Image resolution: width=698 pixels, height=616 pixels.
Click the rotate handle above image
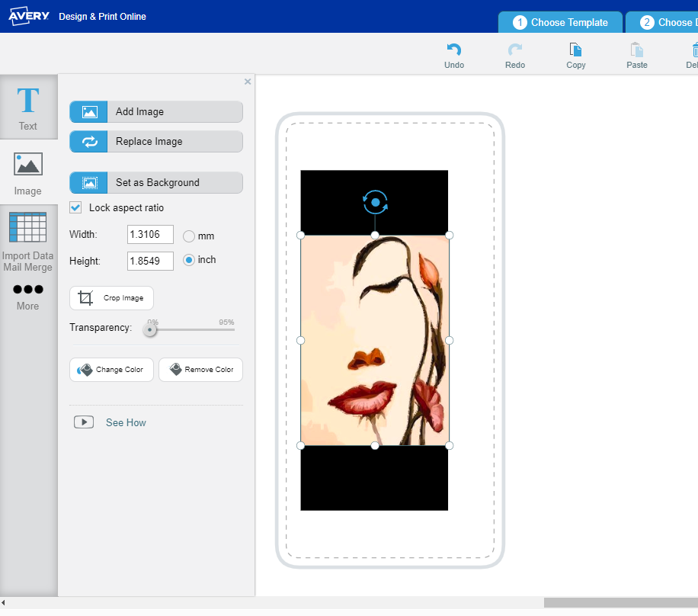pyautogui.click(x=375, y=202)
